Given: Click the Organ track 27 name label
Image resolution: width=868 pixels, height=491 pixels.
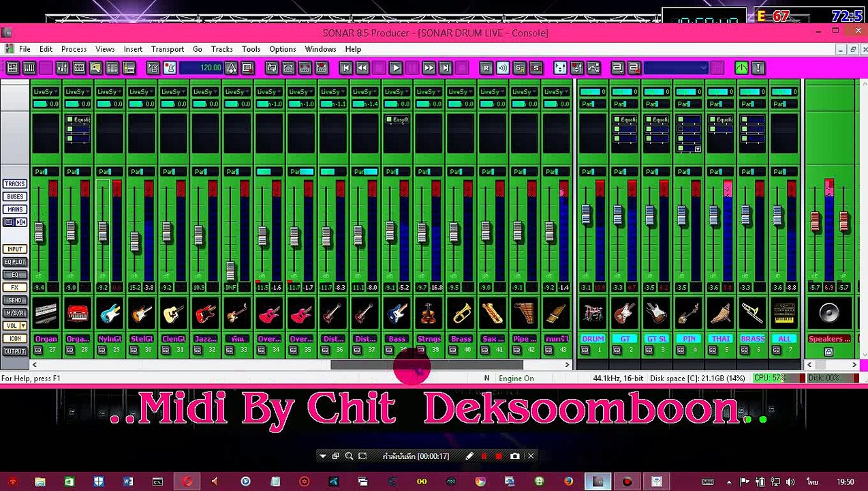Looking at the screenshot, I should [x=46, y=339].
